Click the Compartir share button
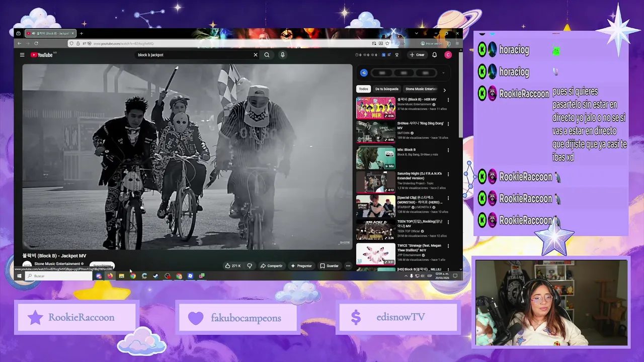644x362 pixels. point(272,265)
